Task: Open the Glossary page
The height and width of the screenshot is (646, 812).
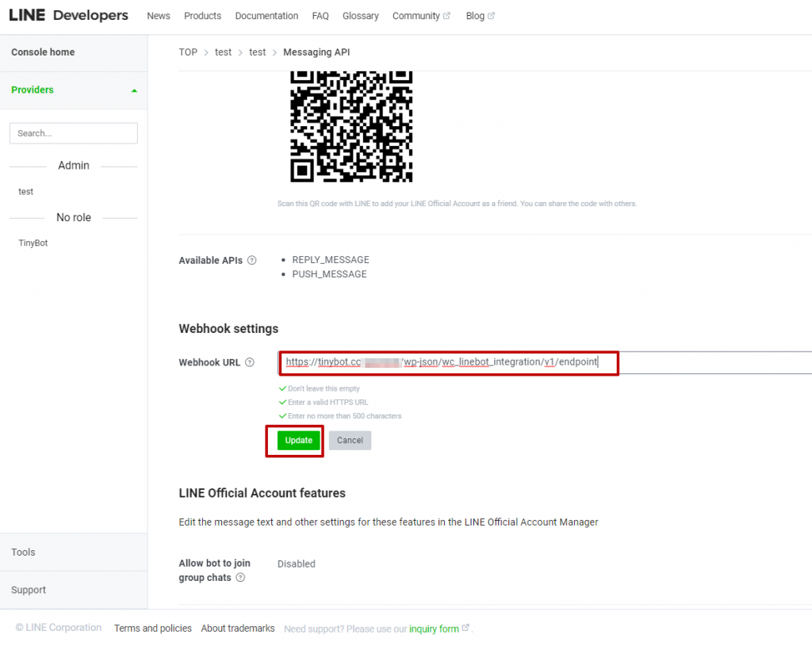Action: (x=360, y=15)
